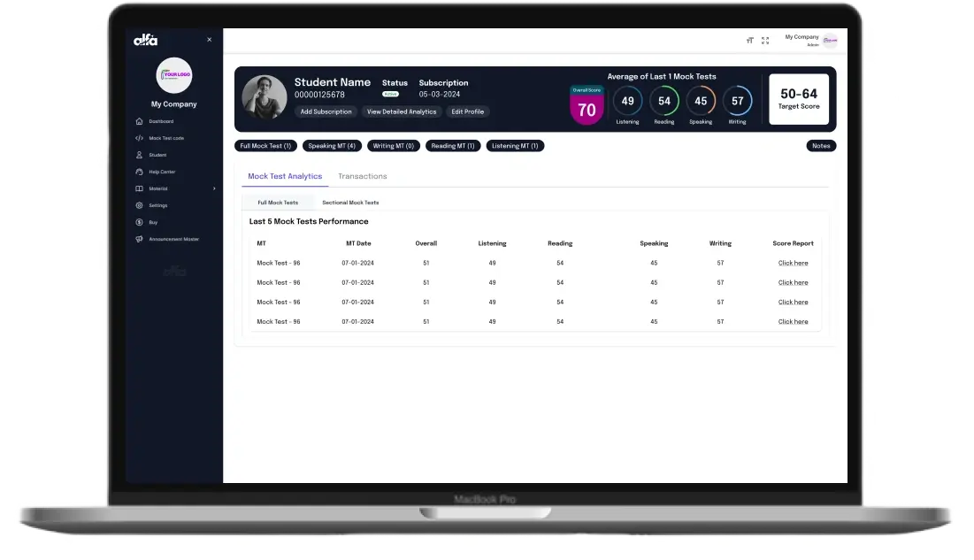Select the Student person icon
Screen dimensions: 974x560
coord(139,155)
